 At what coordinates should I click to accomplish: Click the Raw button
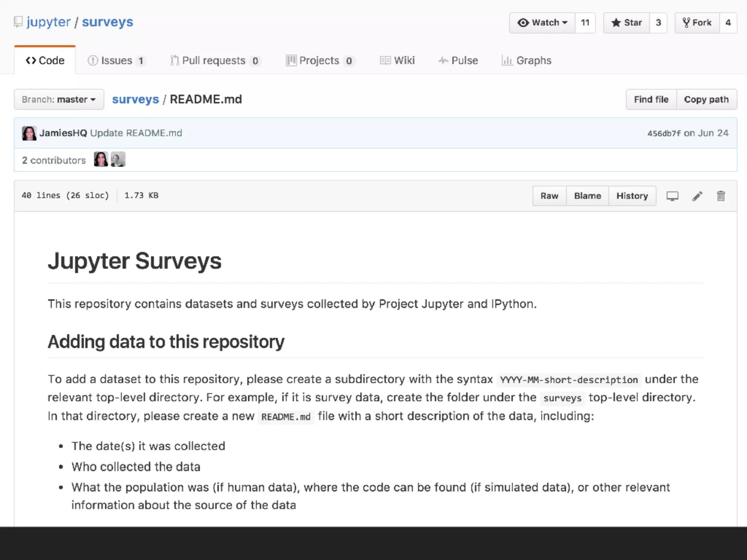pos(549,196)
